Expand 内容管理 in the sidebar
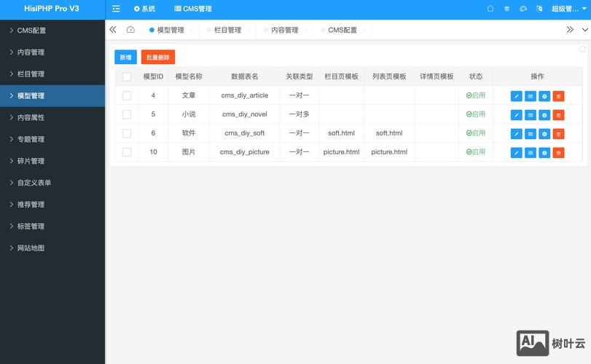Viewport: 591px width, 364px height. (52, 52)
